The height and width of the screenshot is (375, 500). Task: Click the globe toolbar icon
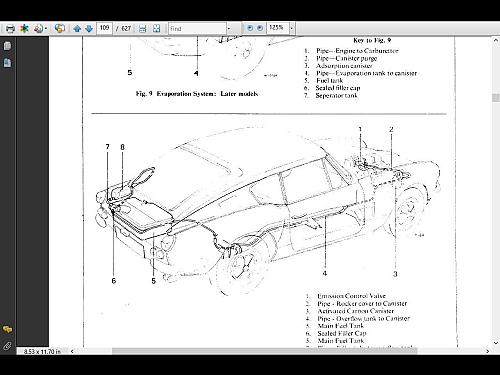(60, 29)
